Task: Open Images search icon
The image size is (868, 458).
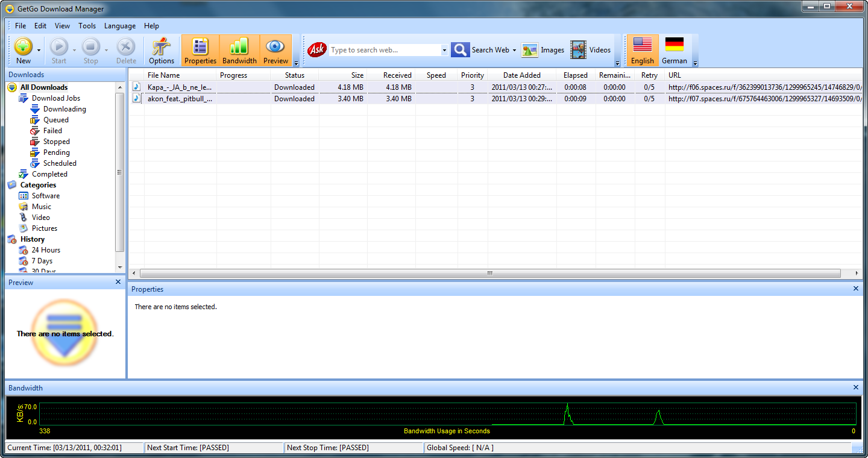Action: (530, 50)
